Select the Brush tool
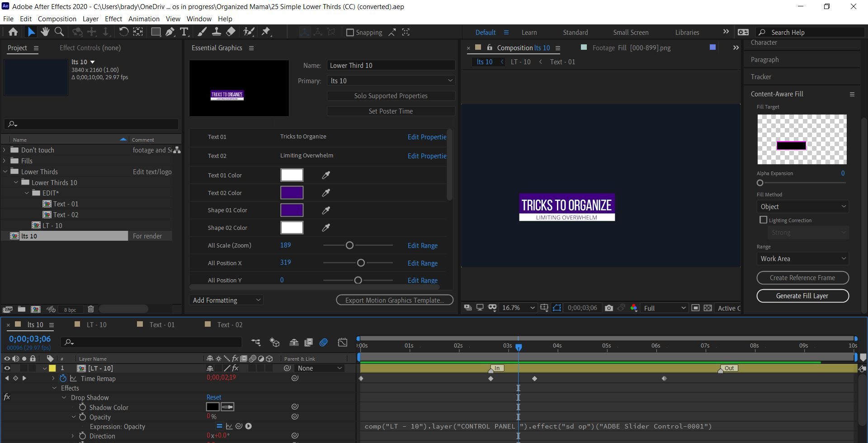Screen dimensions: 868x443 (x=202, y=32)
